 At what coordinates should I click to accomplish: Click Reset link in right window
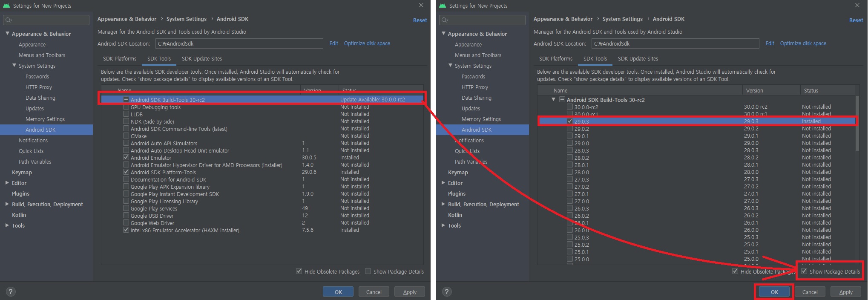[x=856, y=20]
